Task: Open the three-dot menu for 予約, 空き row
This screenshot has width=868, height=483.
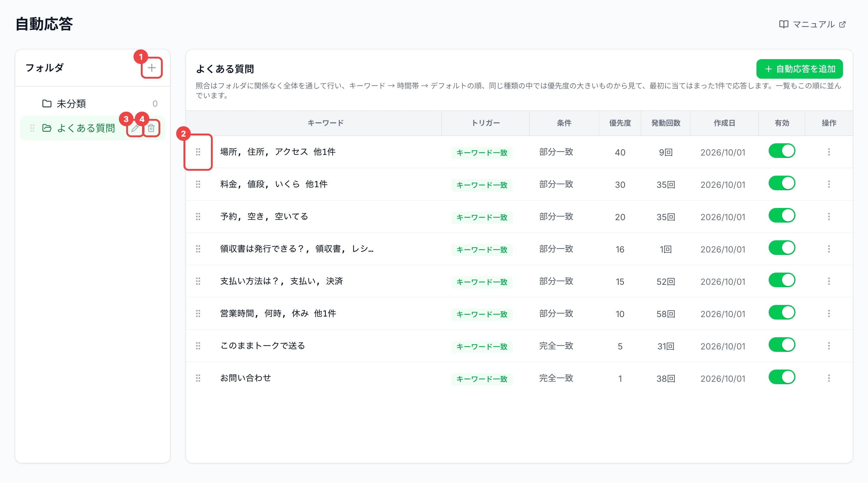Action: pos(829,217)
